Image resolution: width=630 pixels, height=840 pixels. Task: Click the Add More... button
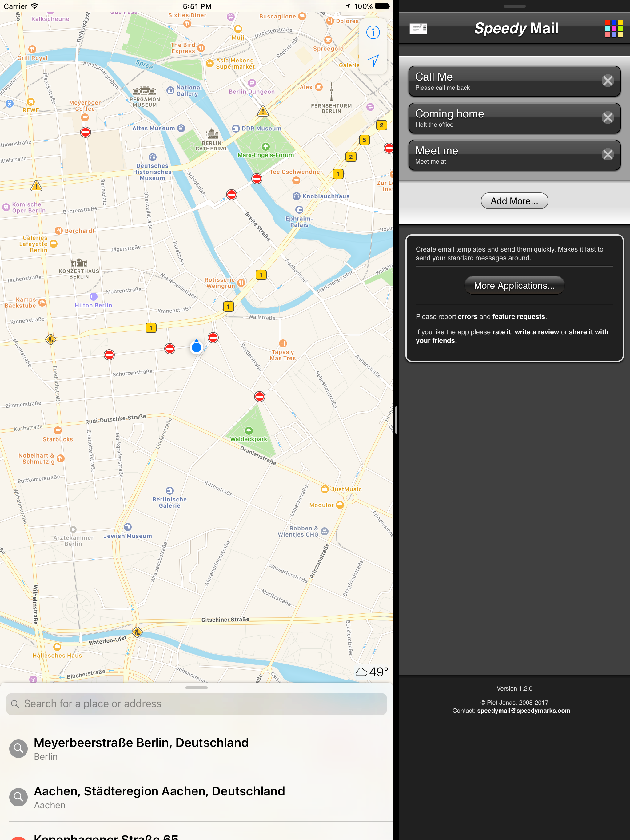(514, 201)
